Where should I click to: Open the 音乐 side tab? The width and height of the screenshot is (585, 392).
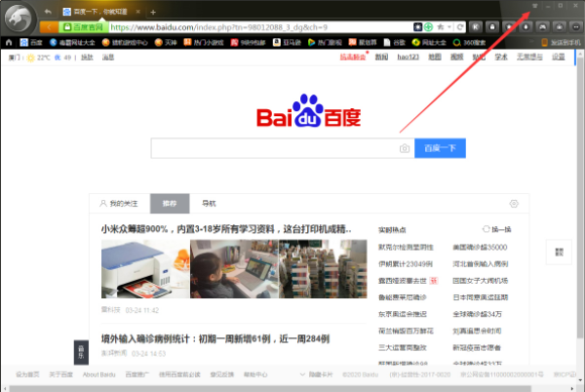point(81,352)
